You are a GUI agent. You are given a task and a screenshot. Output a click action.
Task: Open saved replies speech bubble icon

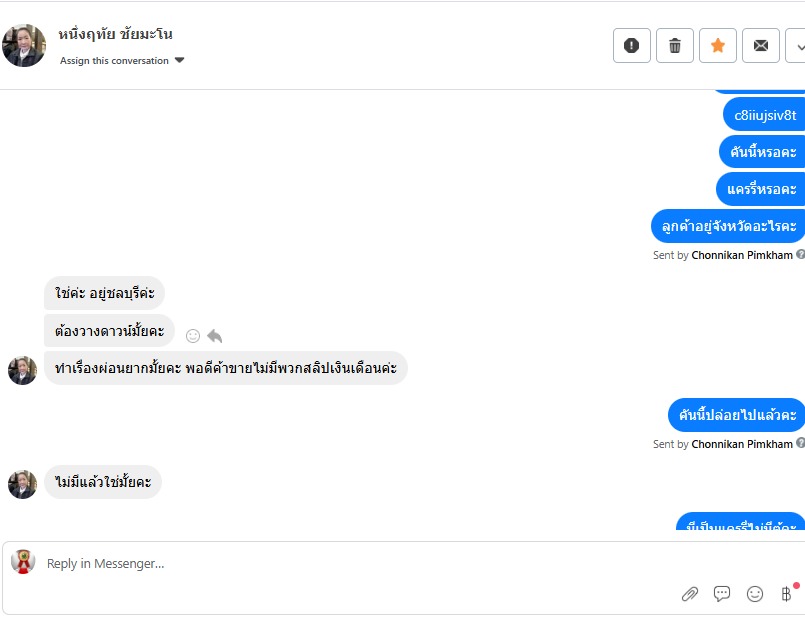click(x=722, y=594)
